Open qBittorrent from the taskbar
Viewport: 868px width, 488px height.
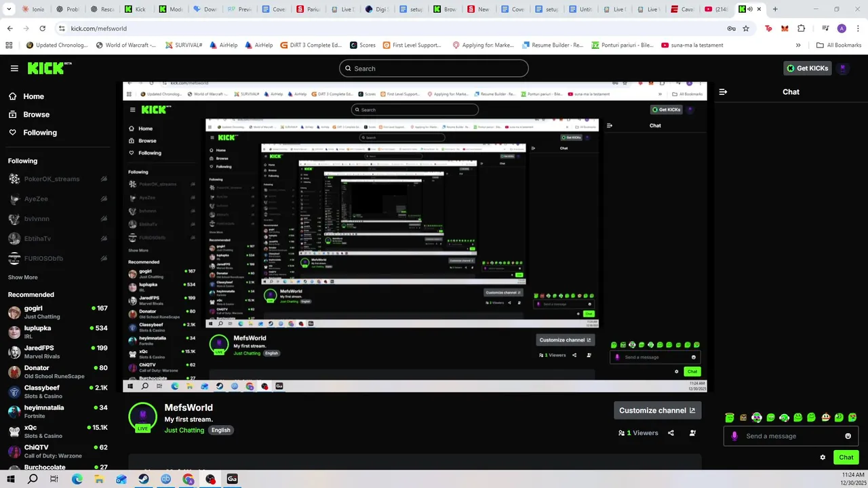pyautogui.click(x=166, y=479)
